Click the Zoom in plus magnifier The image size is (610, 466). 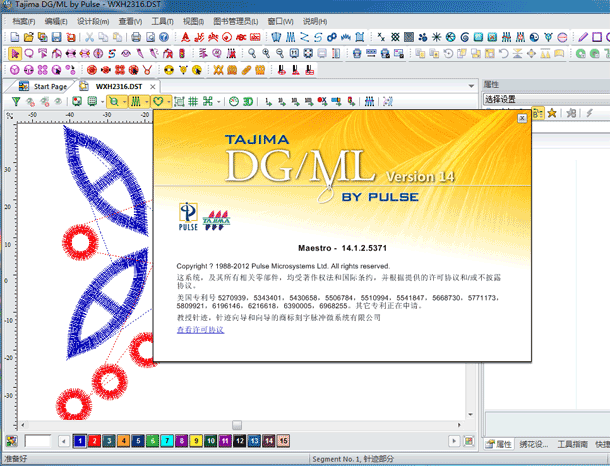(x=266, y=53)
